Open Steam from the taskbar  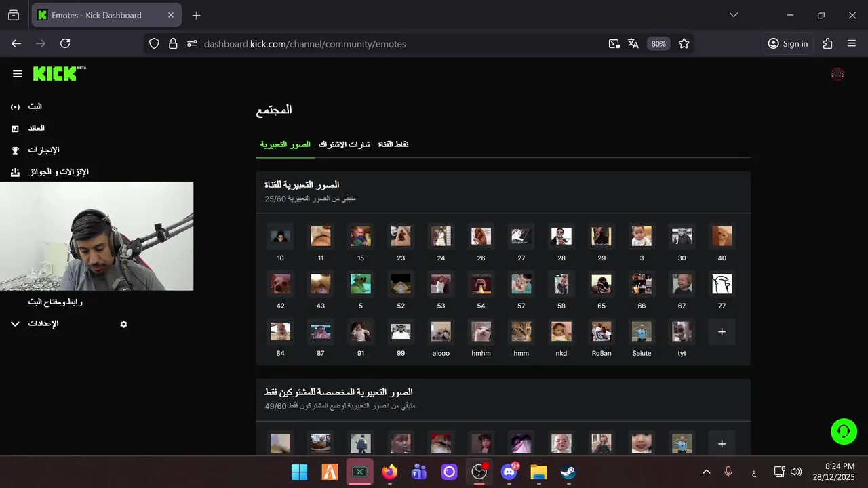(568, 472)
